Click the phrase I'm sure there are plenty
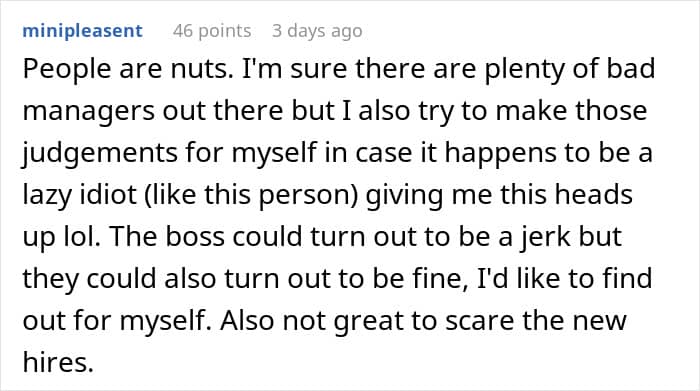 (403, 69)
